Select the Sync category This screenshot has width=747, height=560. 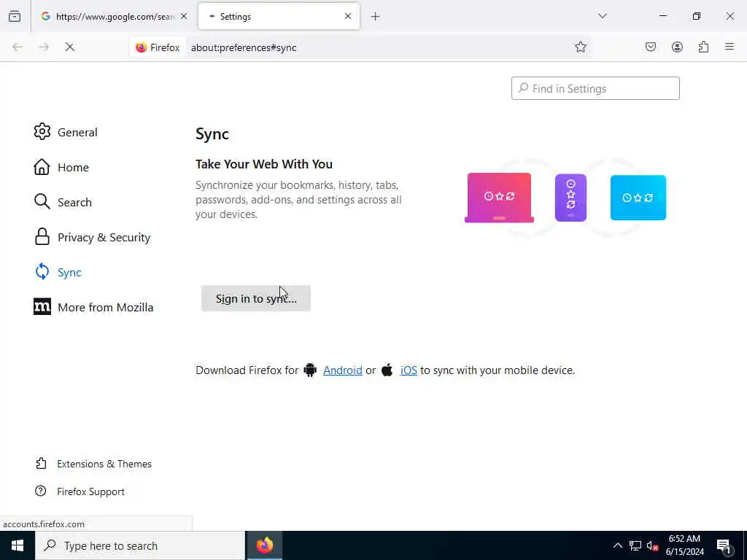click(x=58, y=272)
